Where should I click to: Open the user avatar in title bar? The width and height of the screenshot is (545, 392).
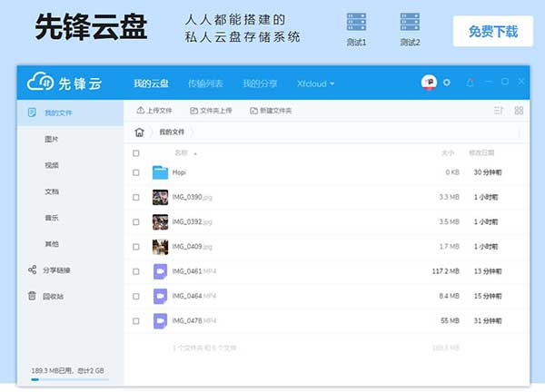(x=429, y=83)
